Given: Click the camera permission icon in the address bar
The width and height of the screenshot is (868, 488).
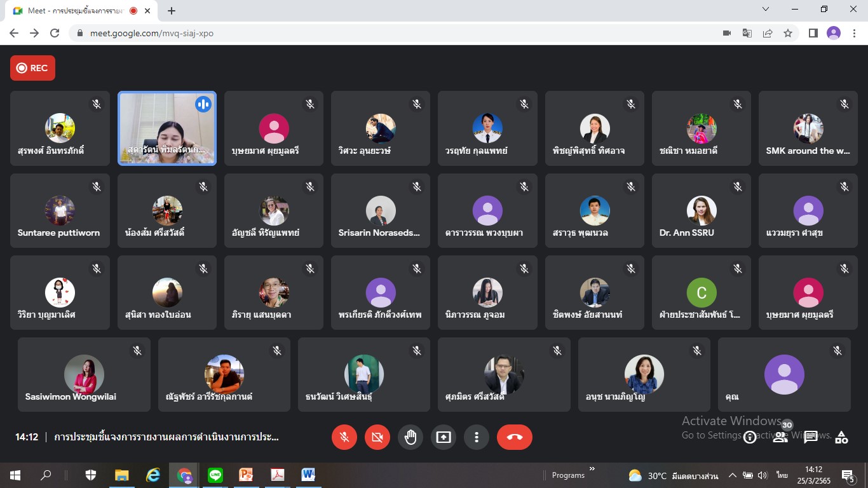Looking at the screenshot, I should point(727,33).
